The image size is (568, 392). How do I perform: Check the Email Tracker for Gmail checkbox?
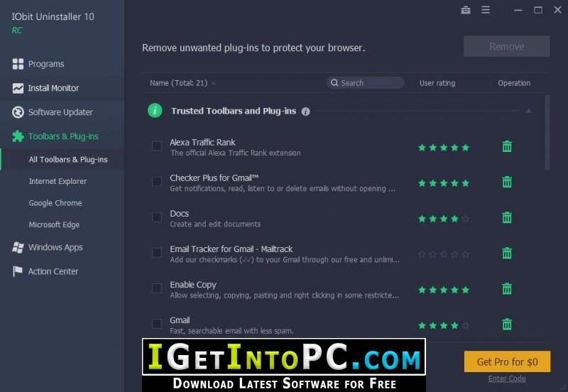pos(156,253)
